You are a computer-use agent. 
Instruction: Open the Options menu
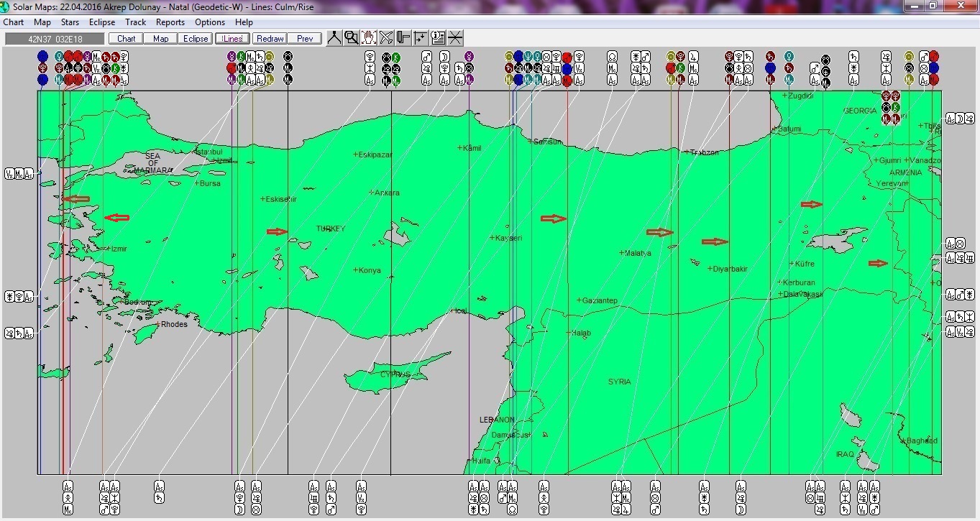point(209,22)
